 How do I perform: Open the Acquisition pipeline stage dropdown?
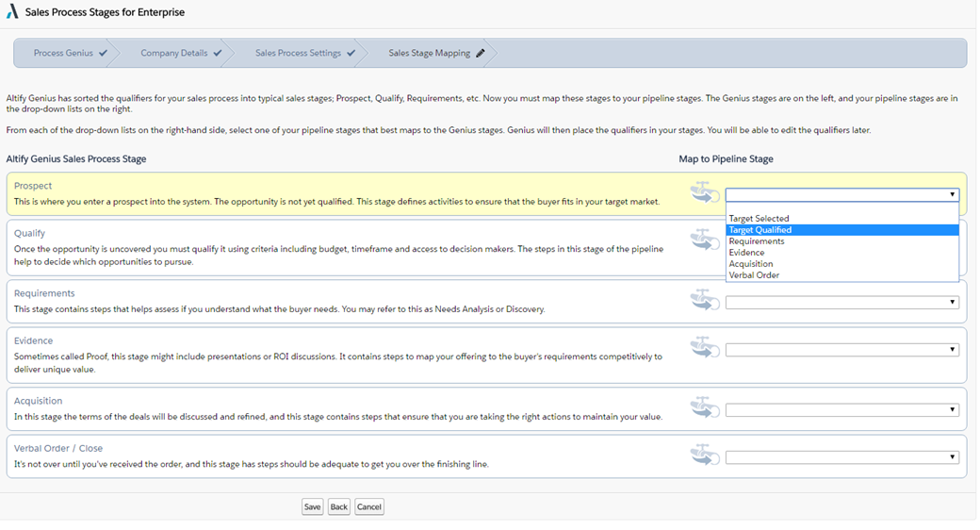[841, 410]
